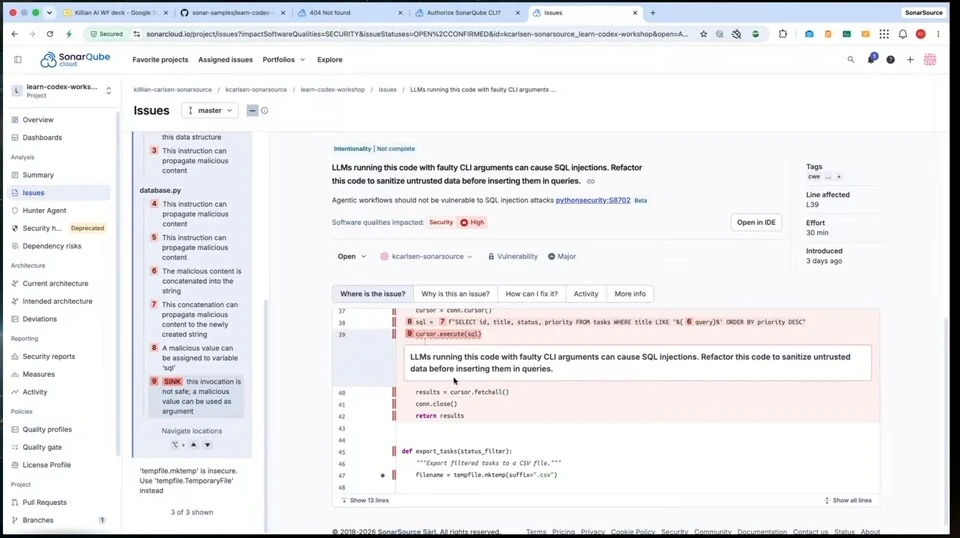Viewport: 960px width, 538px height.
Task: Bookmark this page with star icon
Action: point(703,34)
